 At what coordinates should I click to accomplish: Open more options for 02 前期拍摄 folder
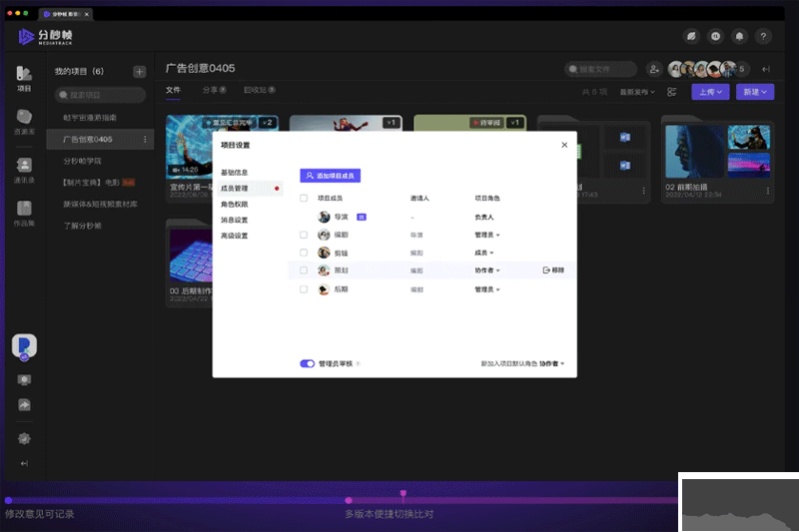767,191
